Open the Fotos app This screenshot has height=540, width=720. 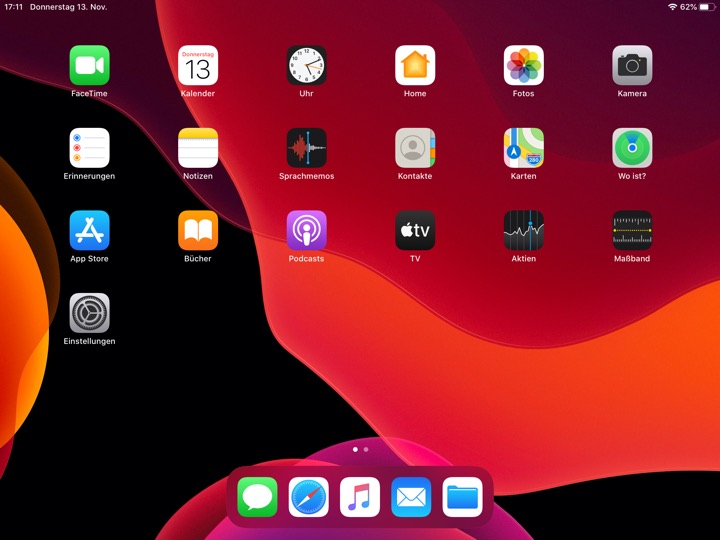[x=523, y=65]
